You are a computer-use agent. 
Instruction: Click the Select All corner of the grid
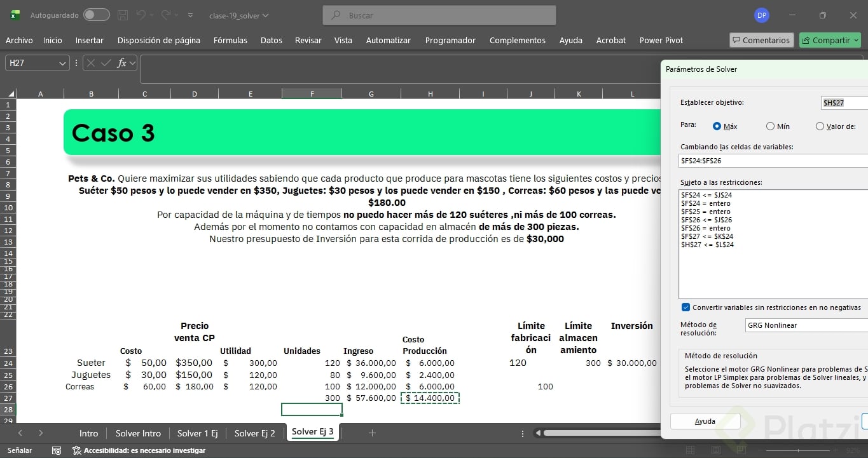9,93
